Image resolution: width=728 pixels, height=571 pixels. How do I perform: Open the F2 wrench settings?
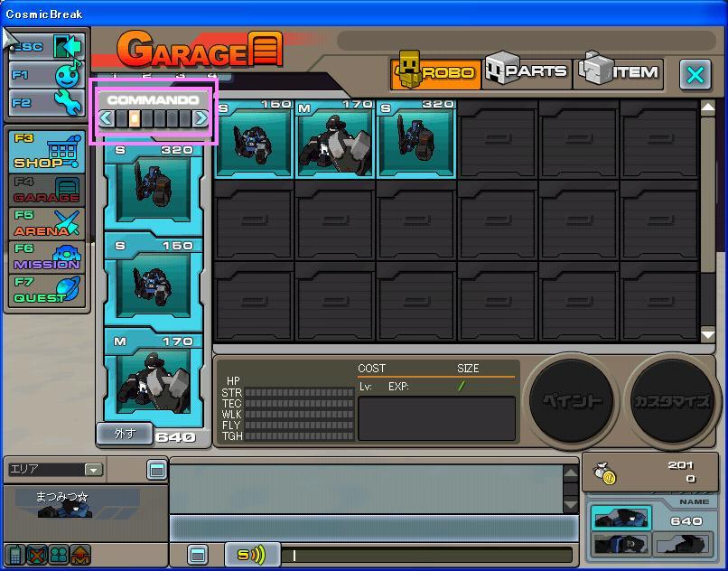47,103
